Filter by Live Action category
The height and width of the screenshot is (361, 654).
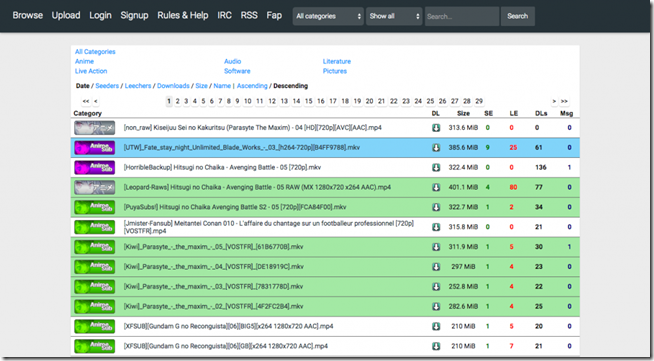point(91,71)
